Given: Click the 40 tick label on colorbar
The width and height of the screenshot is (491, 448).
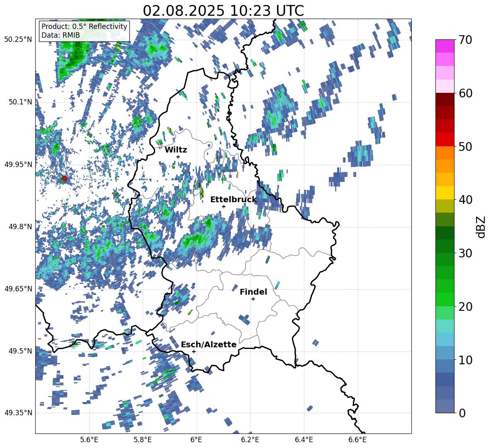Looking at the screenshot, I should tap(466, 200).
